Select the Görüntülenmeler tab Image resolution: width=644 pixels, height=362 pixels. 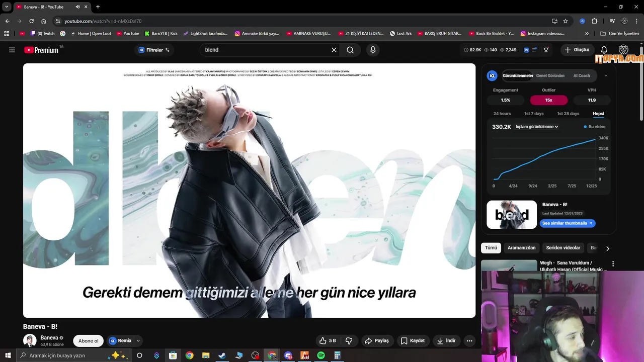[x=518, y=75]
